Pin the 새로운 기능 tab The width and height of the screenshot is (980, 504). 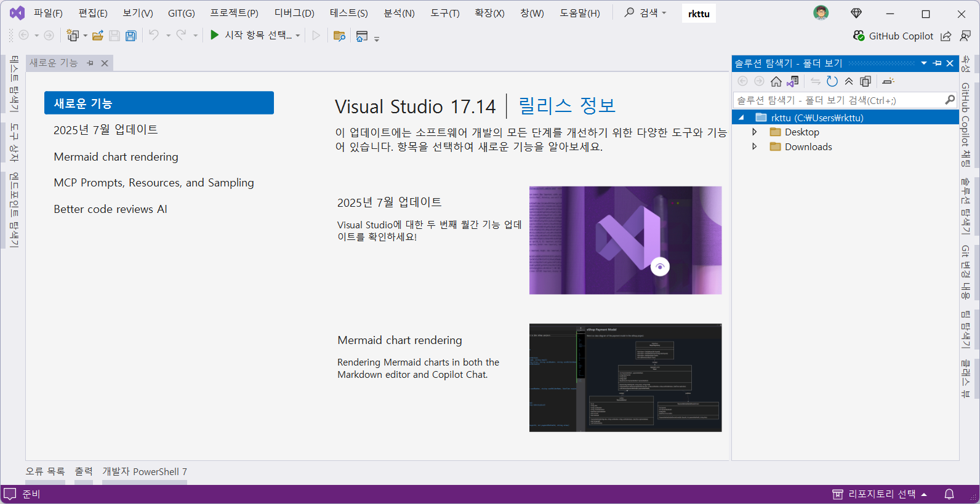coord(90,63)
